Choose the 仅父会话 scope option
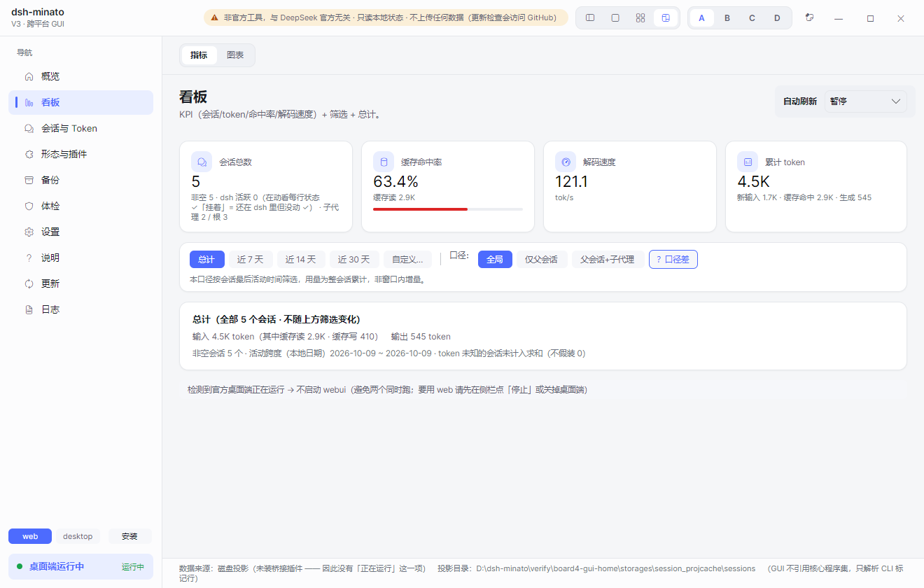The height and width of the screenshot is (588, 924). [542, 260]
